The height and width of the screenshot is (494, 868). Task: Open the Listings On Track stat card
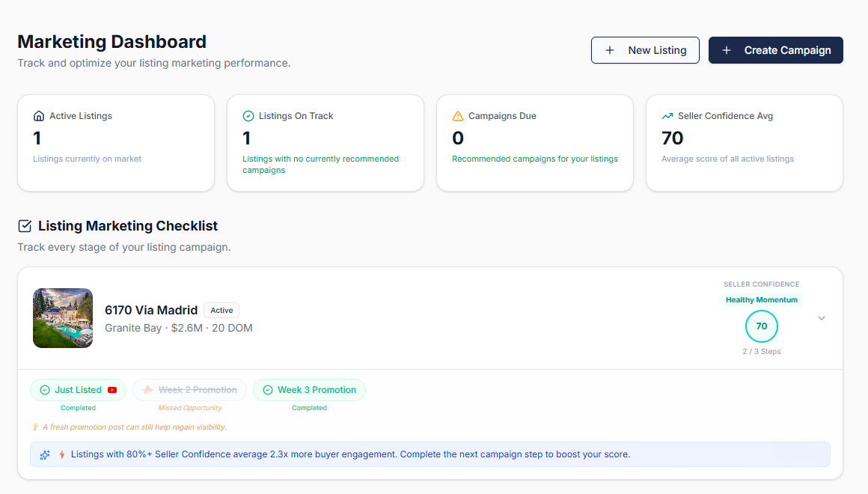click(x=325, y=143)
